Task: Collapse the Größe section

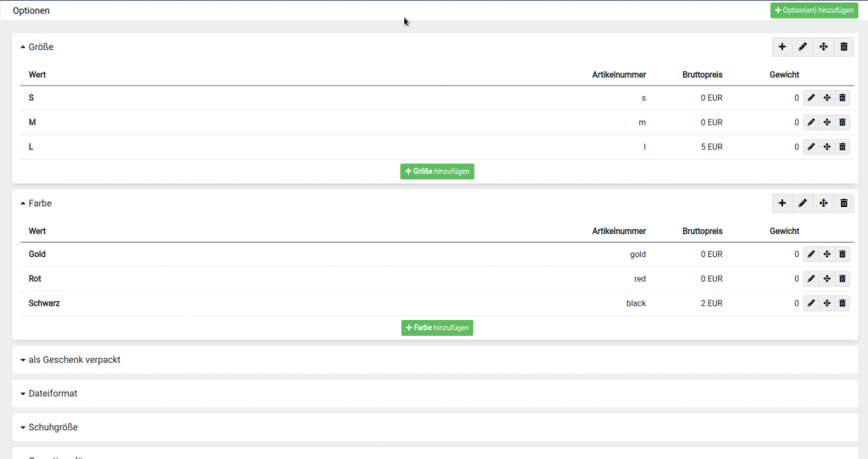Action: [x=37, y=47]
